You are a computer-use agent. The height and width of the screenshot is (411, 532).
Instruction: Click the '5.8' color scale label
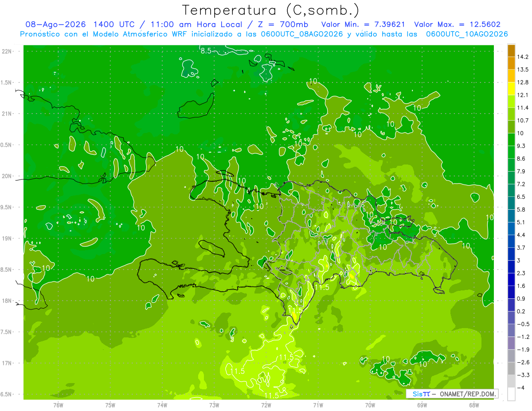tap(521, 209)
